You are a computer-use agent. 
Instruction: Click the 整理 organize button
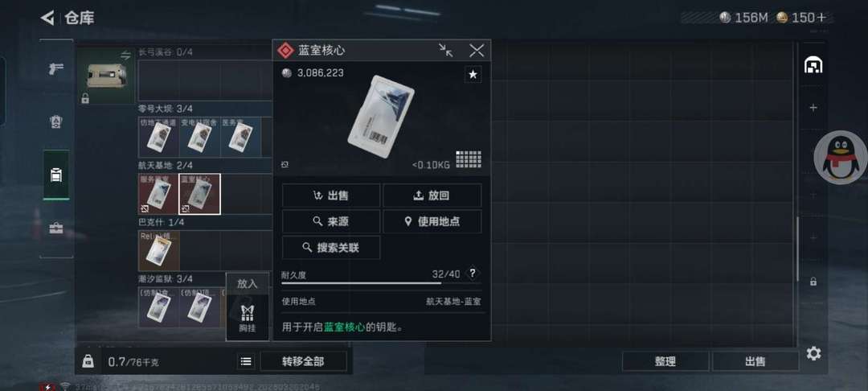click(665, 362)
